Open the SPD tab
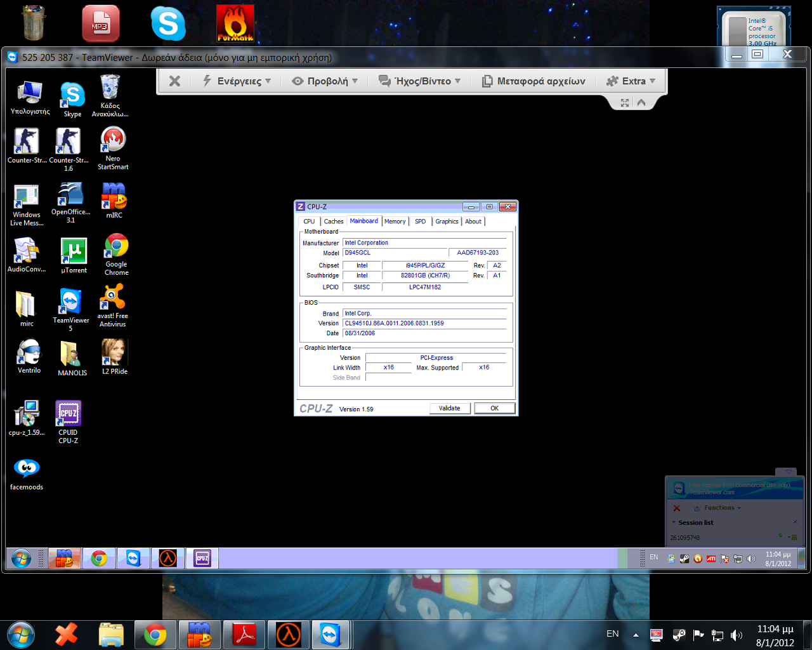The image size is (812, 650). (x=420, y=222)
